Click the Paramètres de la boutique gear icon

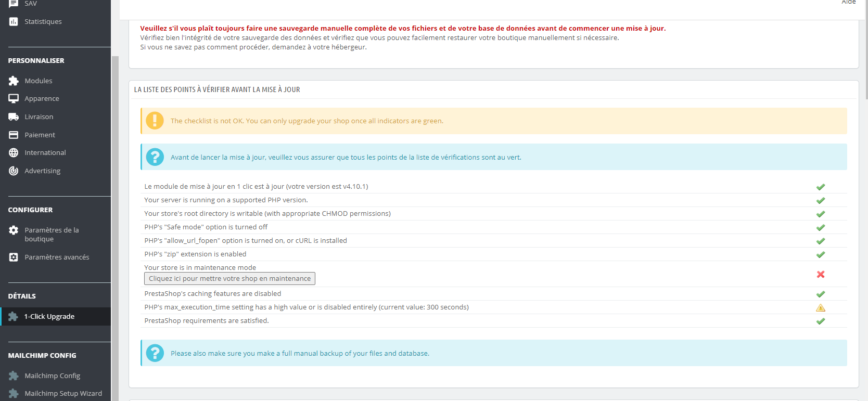point(14,230)
